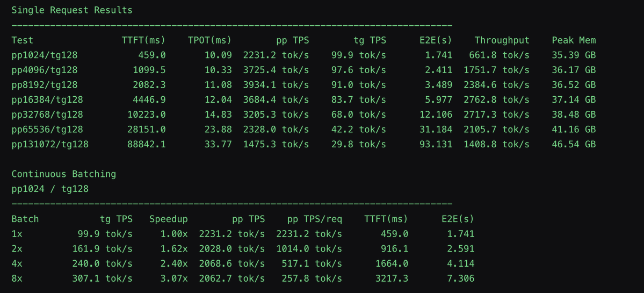Click the Peak Mem value '46.54 GB'

click(574, 144)
